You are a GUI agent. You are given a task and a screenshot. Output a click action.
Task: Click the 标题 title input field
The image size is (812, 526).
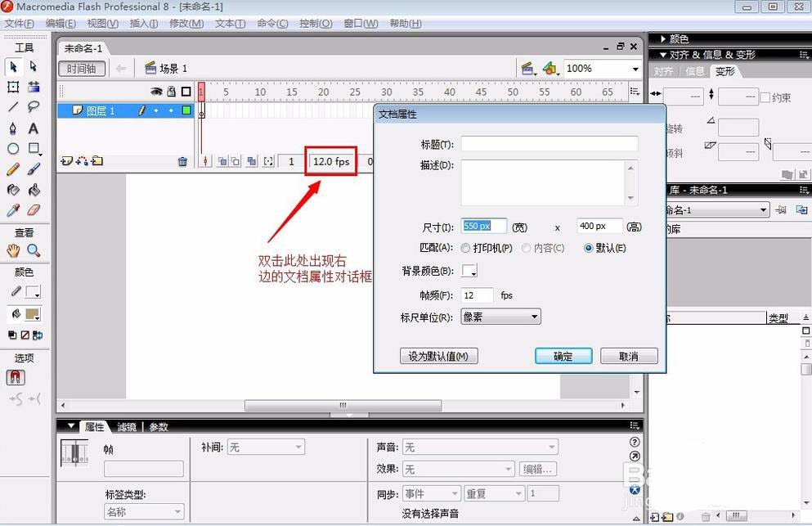point(550,144)
